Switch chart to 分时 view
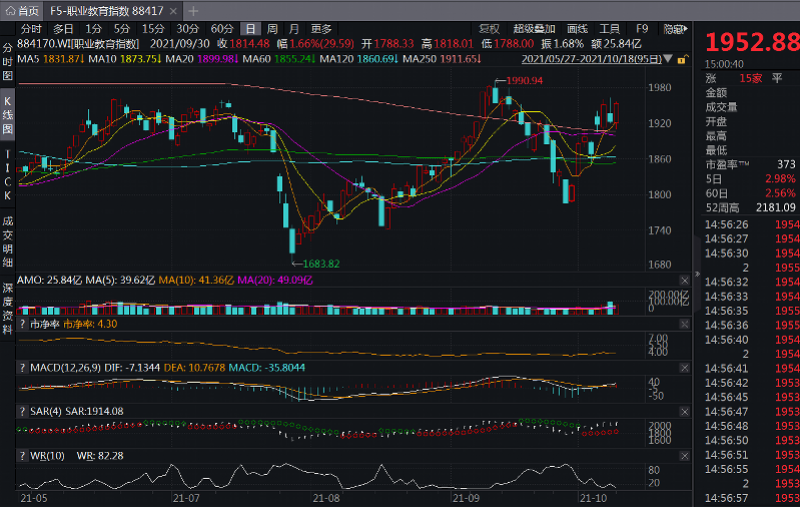The height and width of the screenshot is (507, 800). pyautogui.click(x=31, y=29)
